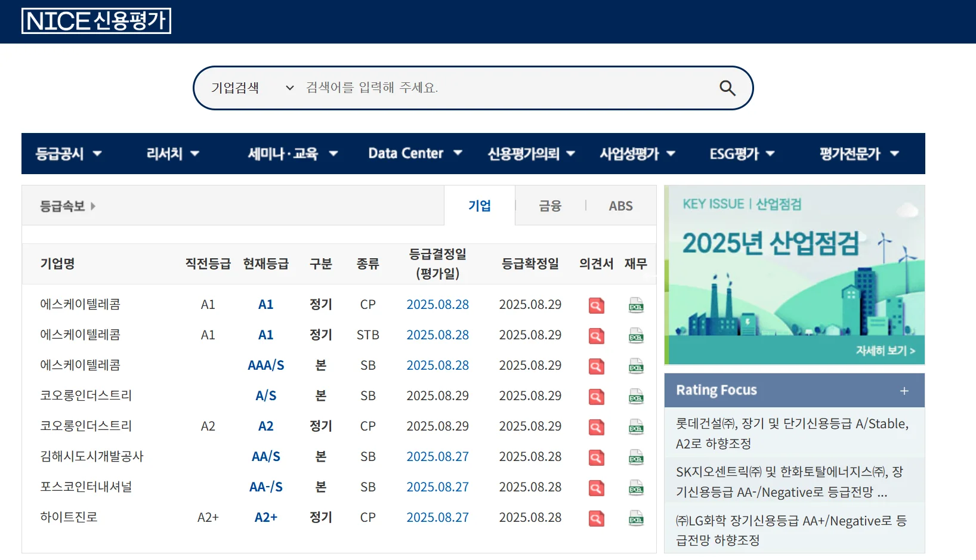976x560 pixels.
Task: Open the opinion document for 하이트진로
Action: tap(595, 518)
